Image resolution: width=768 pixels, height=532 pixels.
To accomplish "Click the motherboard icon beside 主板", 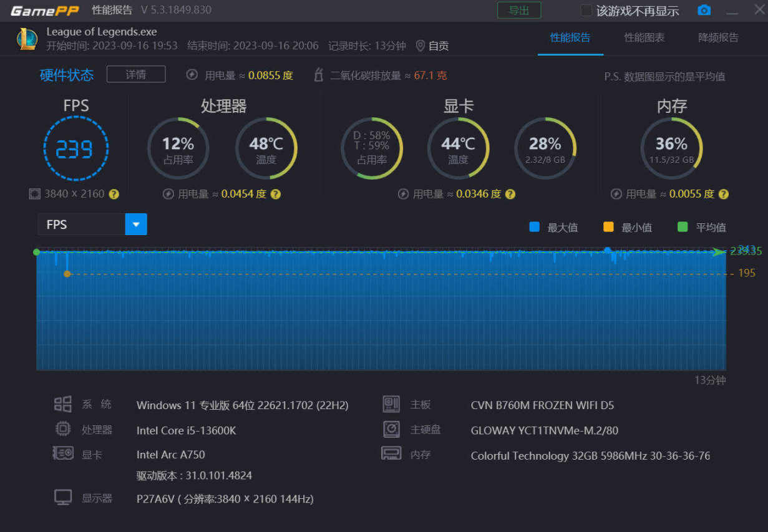I will click(x=391, y=404).
